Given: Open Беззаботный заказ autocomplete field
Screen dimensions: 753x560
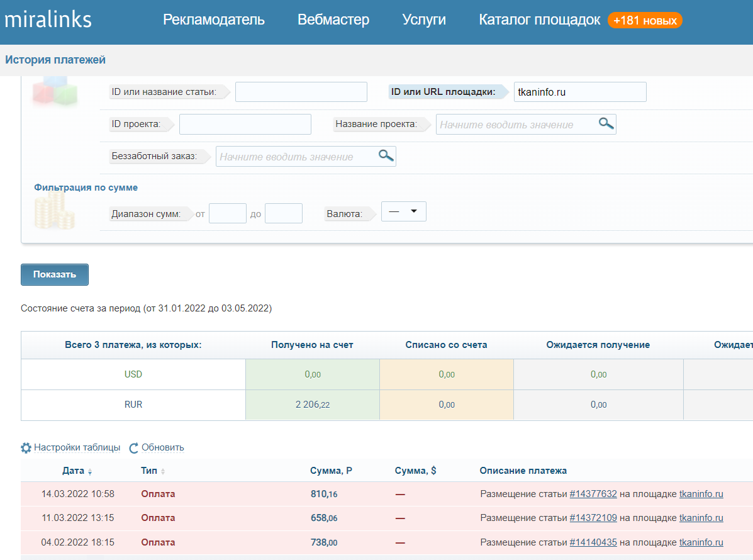Looking at the screenshot, I should point(296,157).
